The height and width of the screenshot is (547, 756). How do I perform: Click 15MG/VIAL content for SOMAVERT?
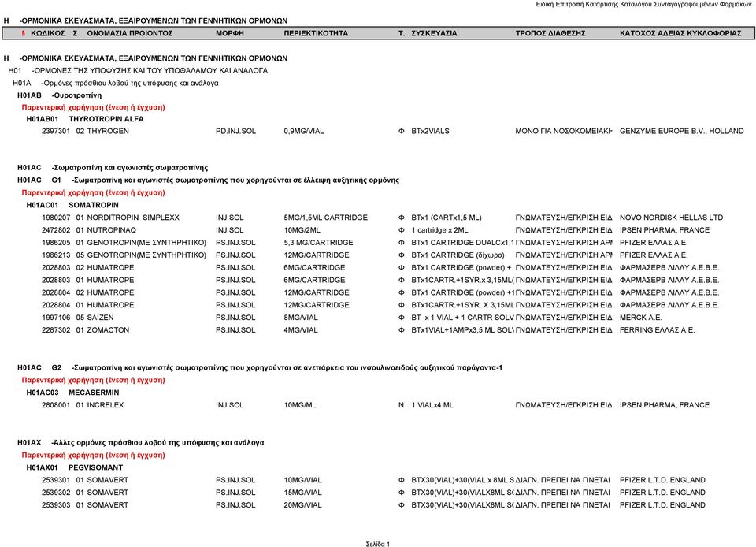pyautogui.click(x=302, y=493)
